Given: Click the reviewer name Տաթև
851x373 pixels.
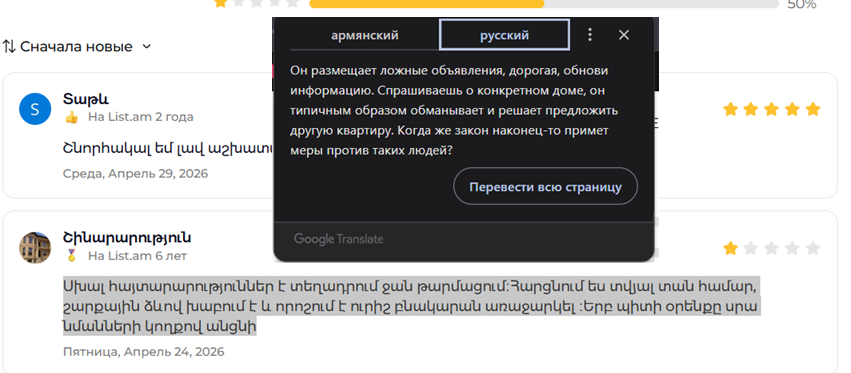Looking at the screenshot, I should pyautogui.click(x=86, y=99).
